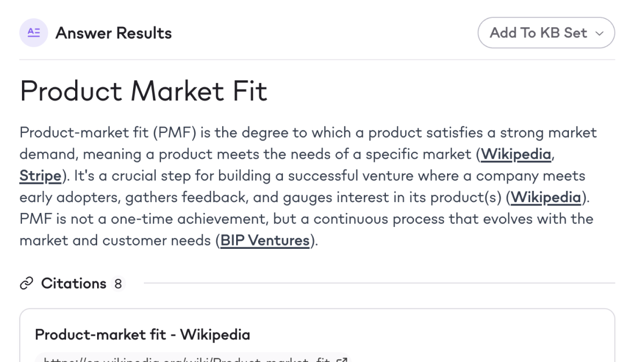Follow the BIP Ventures source link
Screen dimensions: 644x362
265,241
